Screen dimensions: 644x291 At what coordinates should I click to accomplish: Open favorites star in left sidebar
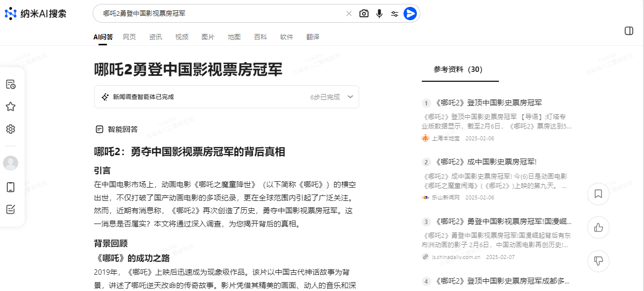[x=11, y=107]
